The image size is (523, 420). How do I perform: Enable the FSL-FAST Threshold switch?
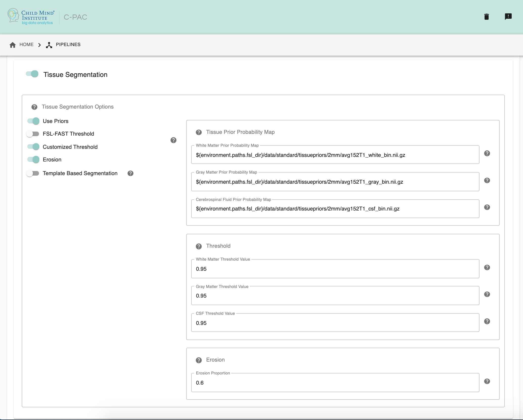pos(33,134)
